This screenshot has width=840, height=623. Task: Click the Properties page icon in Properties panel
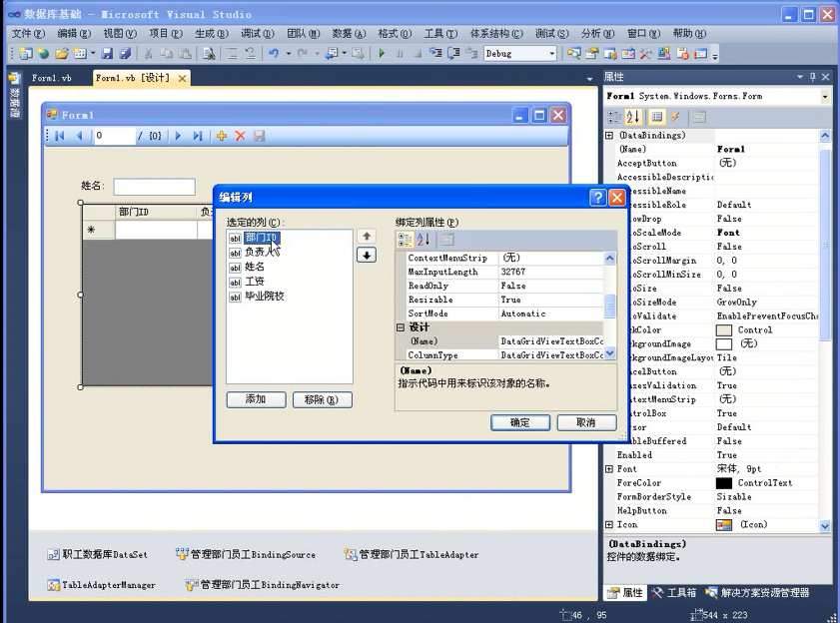tap(657, 117)
